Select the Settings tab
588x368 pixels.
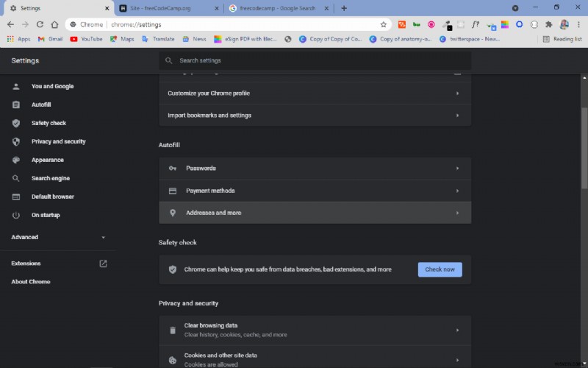click(x=57, y=8)
